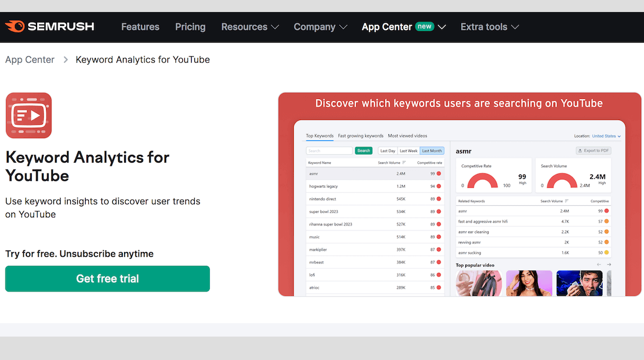Select the asmr keyword row
This screenshot has height=360, width=644.
pyautogui.click(x=375, y=174)
